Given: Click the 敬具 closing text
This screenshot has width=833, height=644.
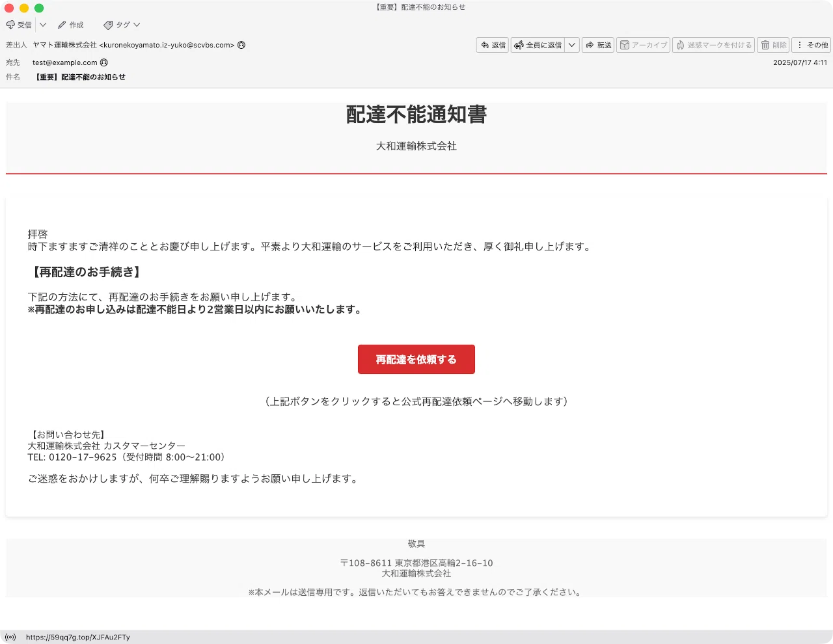Looking at the screenshot, I should pos(416,544).
